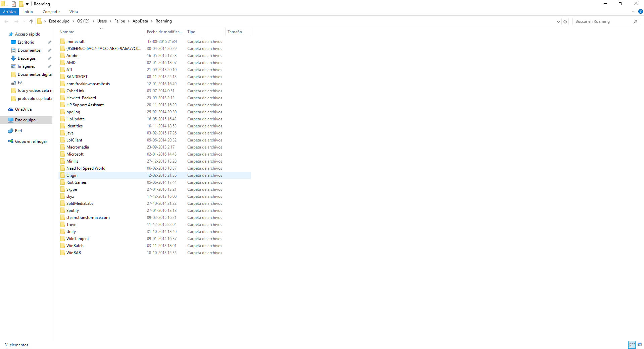This screenshot has width=644, height=349.
Task: Click the New folder icon in quick access toolbar
Action: pyautogui.click(x=21, y=4)
